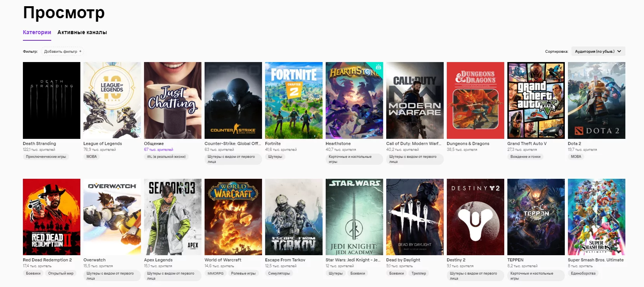Select the Боевики tag under Red Dead Redemption 2
Viewport: 644px width, 287px height.
(33, 273)
